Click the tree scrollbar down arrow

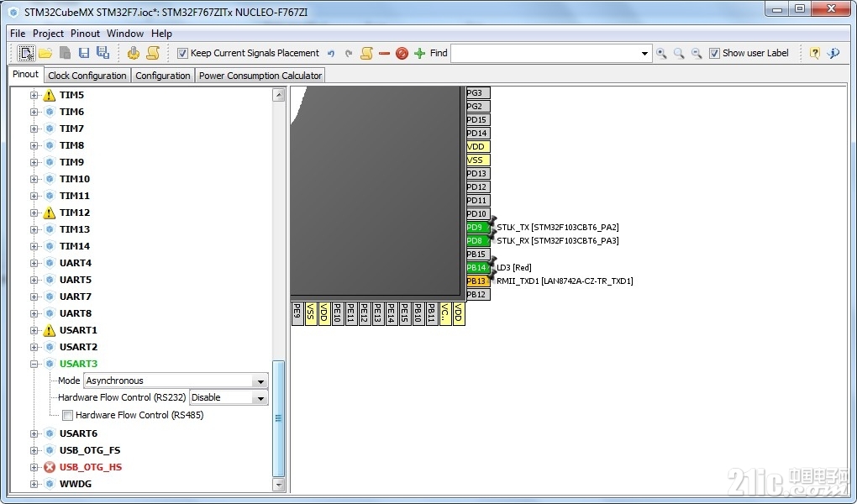point(278,485)
